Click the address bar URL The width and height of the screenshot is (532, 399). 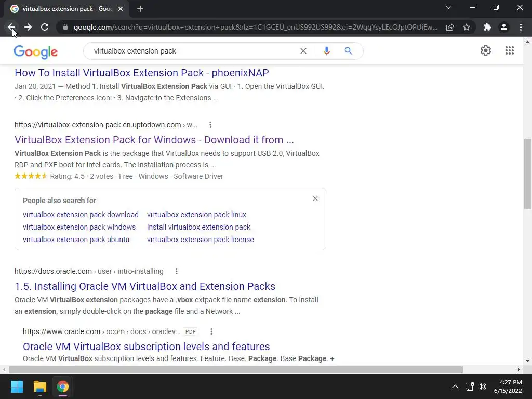[256, 27]
